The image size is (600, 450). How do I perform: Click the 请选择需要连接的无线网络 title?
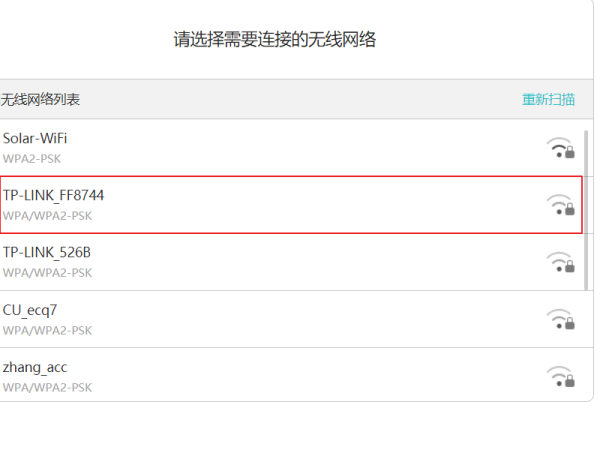click(281, 40)
